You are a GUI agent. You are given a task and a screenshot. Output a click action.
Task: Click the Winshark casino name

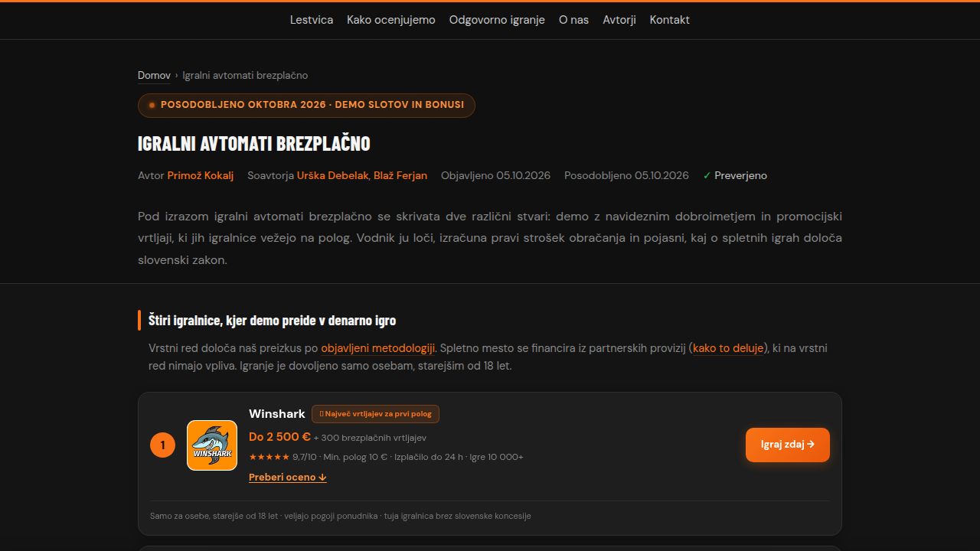(277, 414)
